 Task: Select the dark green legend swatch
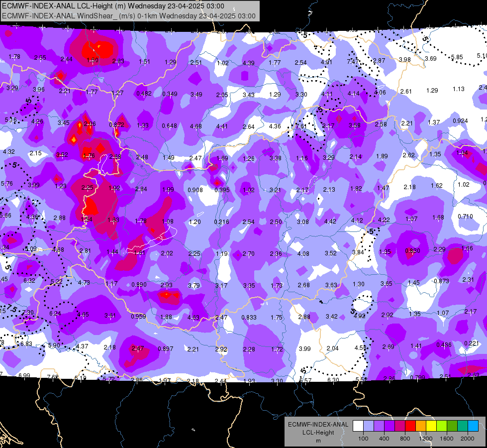[x=452, y=426]
